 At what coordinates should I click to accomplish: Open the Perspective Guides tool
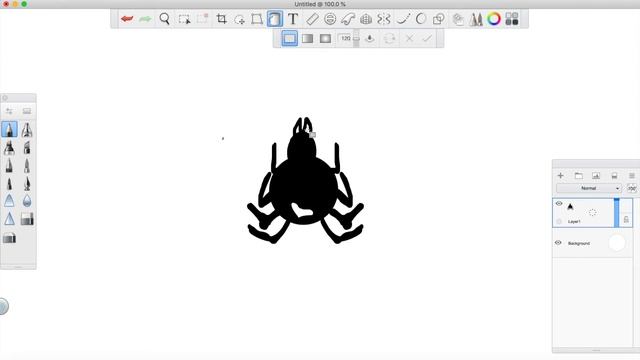click(x=366, y=19)
